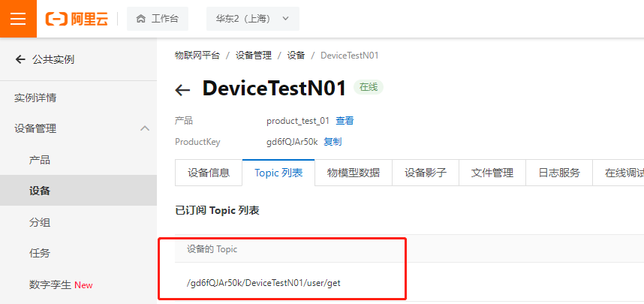This screenshot has height=304, width=644.
Task: Open the 华东2（上海） region dropdown
Action: click(253, 19)
